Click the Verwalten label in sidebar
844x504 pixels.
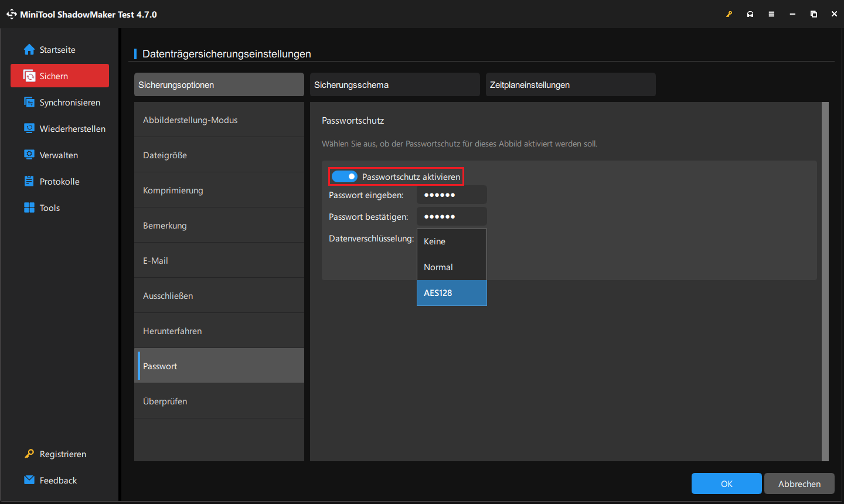click(x=59, y=155)
